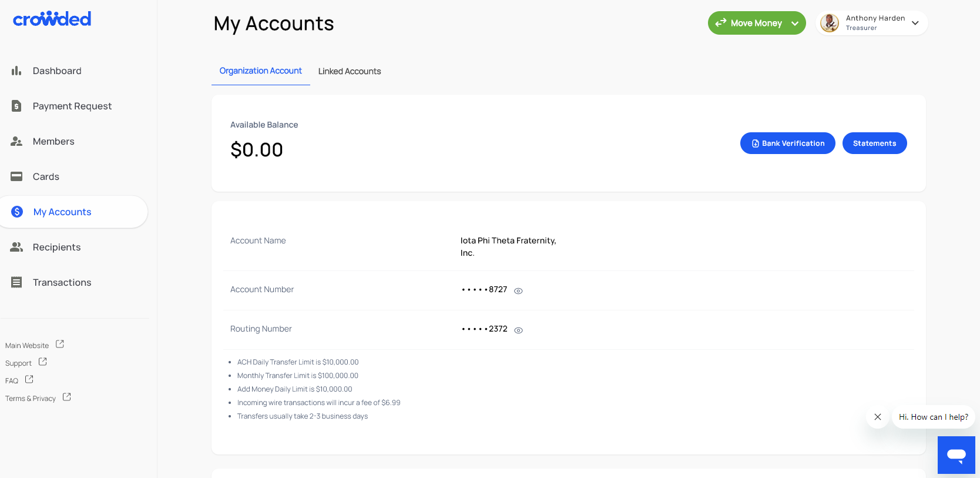
Task: Click the Monthly Transfer Limit note
Action: point(298,376)
